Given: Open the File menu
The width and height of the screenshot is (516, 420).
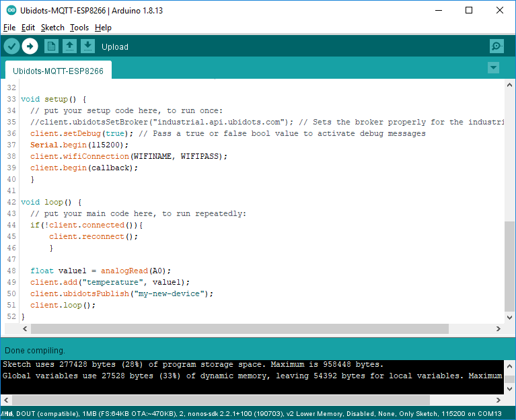Looking at the screenshot, I should click(x=9, y=28).
